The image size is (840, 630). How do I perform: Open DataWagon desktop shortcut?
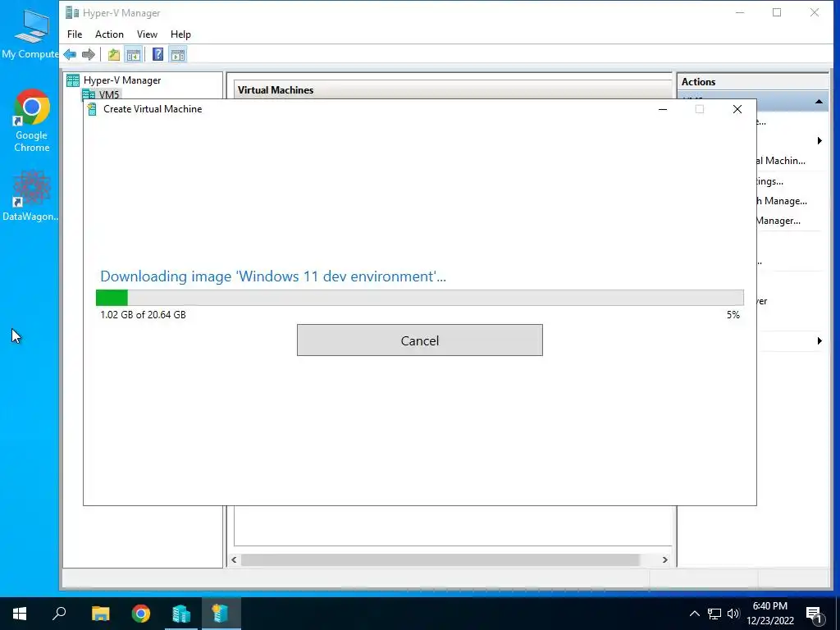pos(30,195)
